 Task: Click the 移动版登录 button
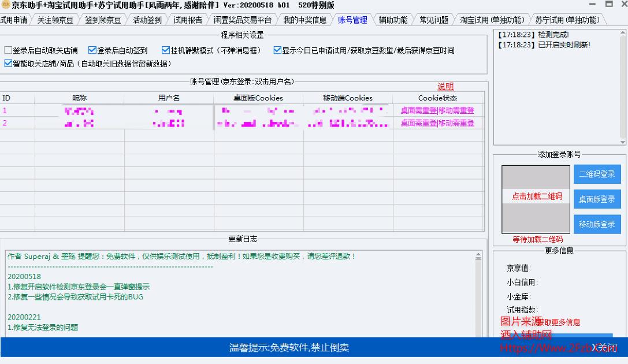597,224
